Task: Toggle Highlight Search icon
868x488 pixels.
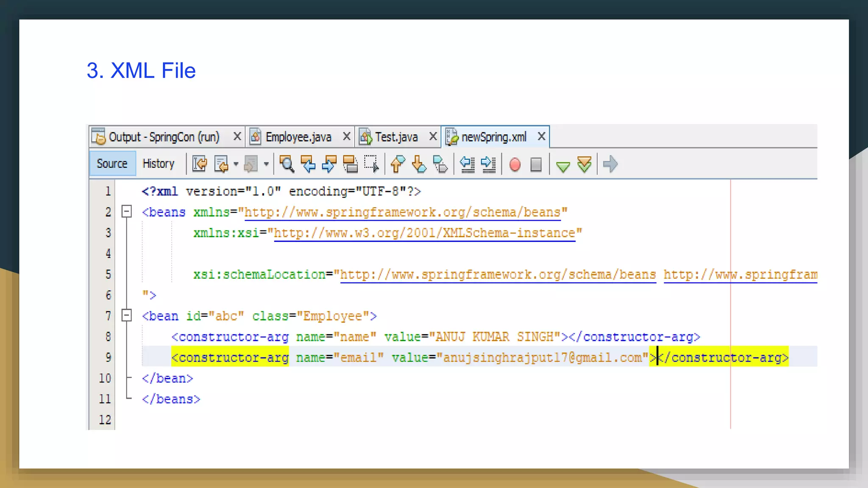Action: click(x=351, y=164)
